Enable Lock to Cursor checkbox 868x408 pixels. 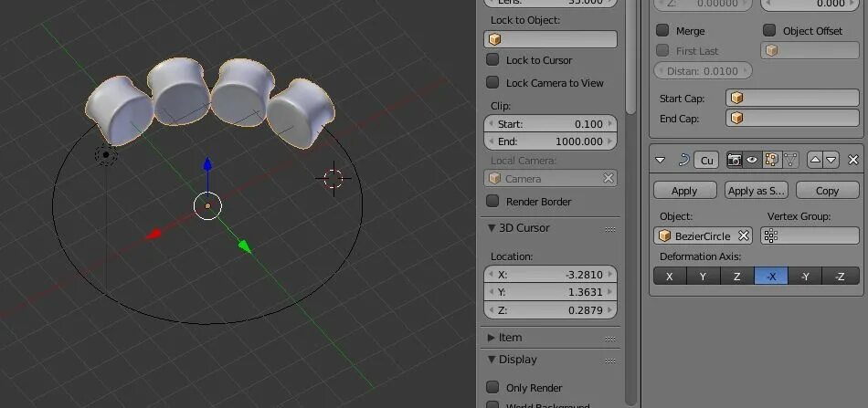(x=492, y=59)
